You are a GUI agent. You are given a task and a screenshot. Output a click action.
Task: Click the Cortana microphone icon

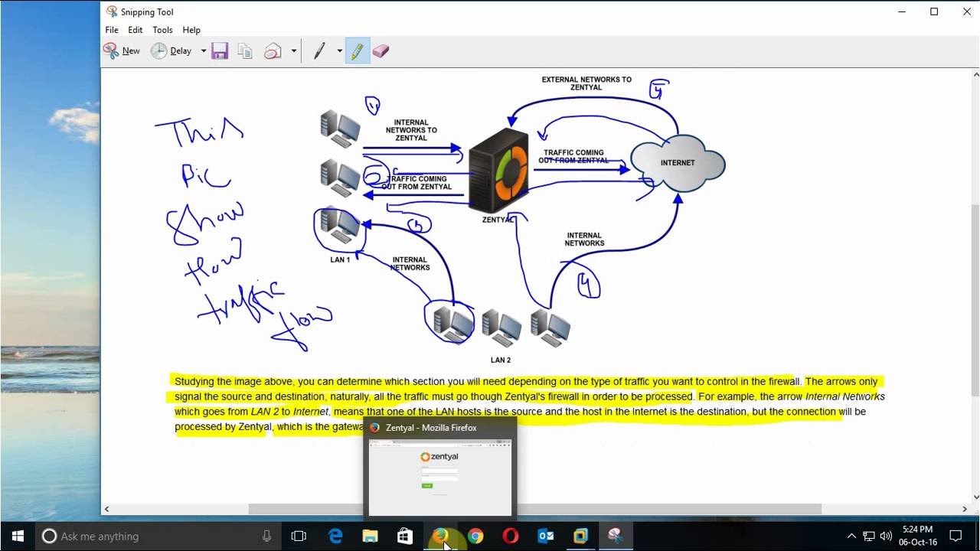pos(266,536)
